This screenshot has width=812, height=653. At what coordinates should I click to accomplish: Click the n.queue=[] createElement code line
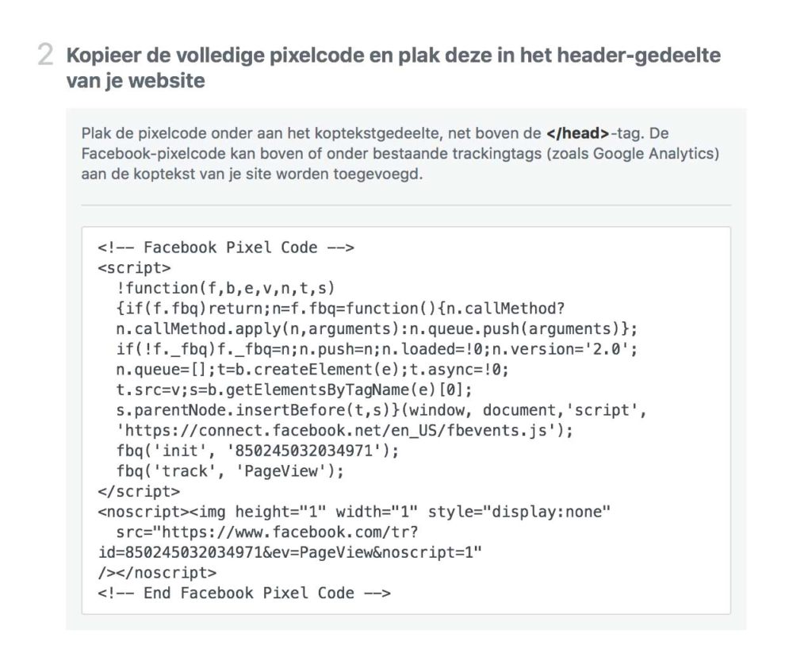(x=312, y=370)
